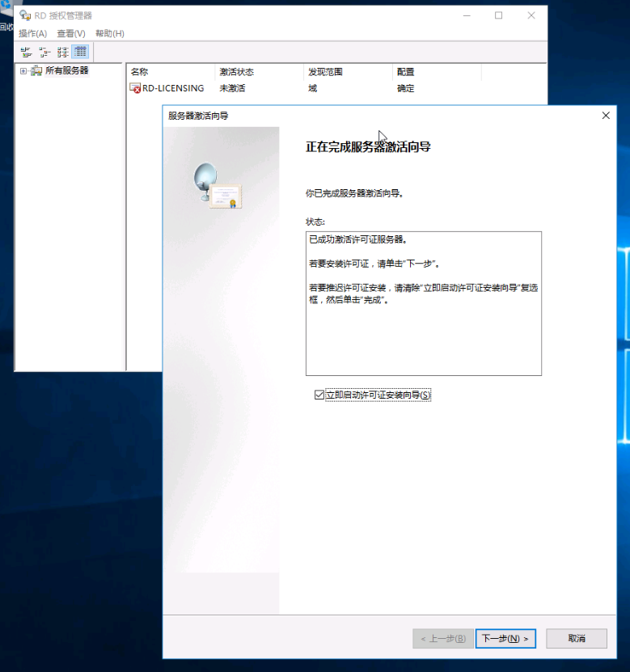Click the RD-LICENSING server icon
The image size is (630, 672).
click(135, 88)
